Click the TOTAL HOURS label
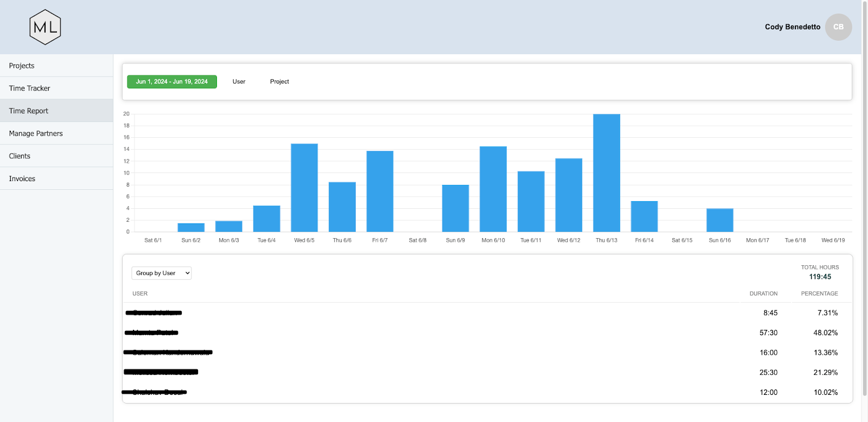868x422 pixels. pyautogui.click(x=820, y=267)
